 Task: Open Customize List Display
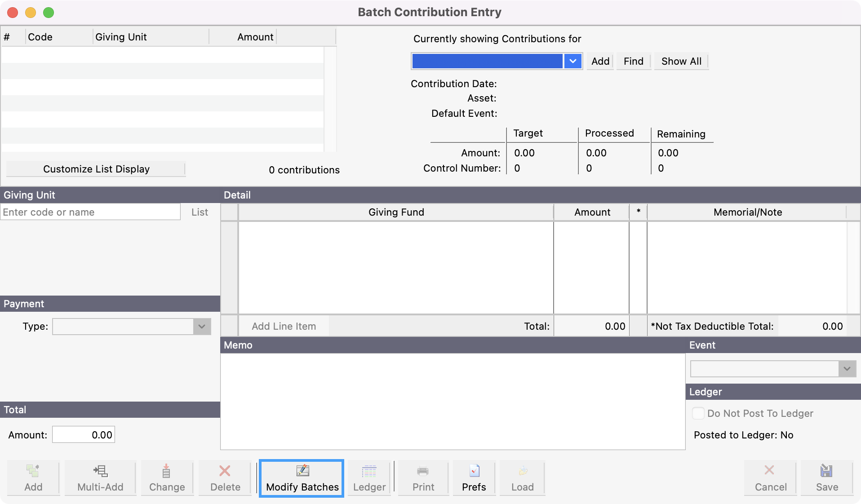click(x=96, y=169)
